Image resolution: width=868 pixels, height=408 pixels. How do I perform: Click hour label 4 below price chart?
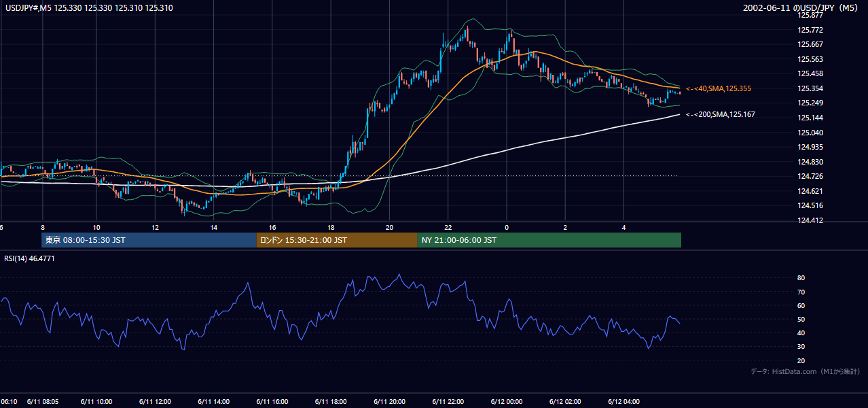point(623,227)
